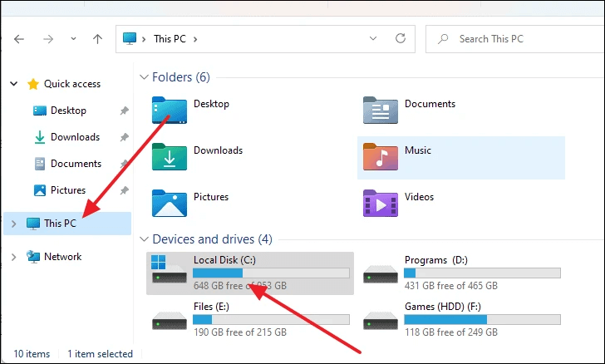Open Recent locations dropdown chevron

tap(73, 39)
